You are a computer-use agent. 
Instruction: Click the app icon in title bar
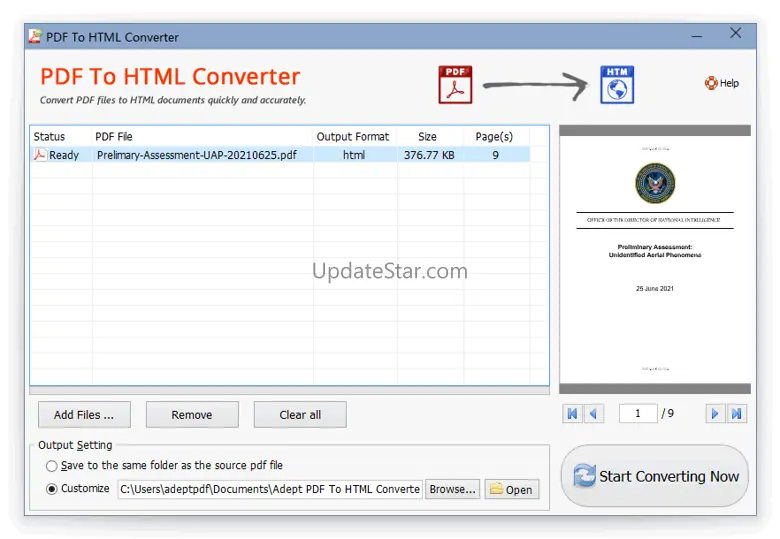[x=35, y=36]
